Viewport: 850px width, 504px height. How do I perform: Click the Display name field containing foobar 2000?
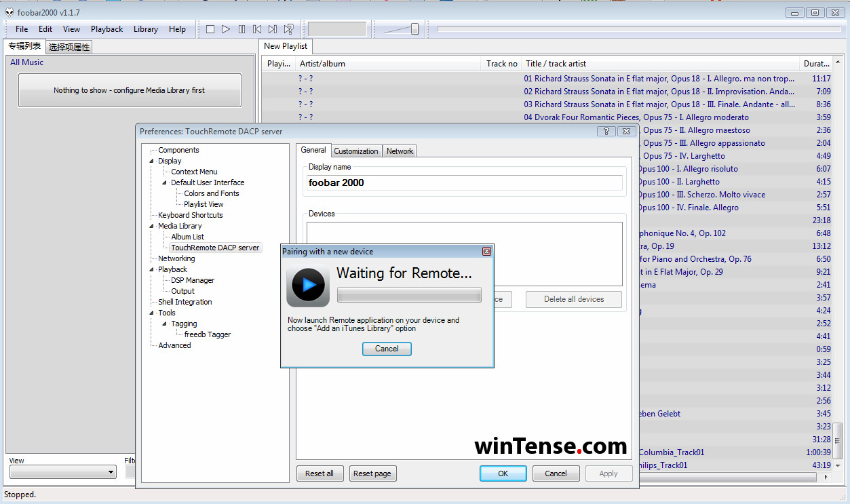465,182
